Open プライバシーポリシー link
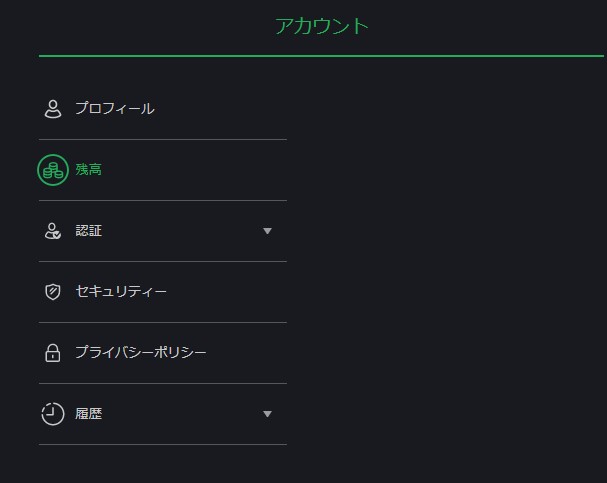 tap(141, 353)
